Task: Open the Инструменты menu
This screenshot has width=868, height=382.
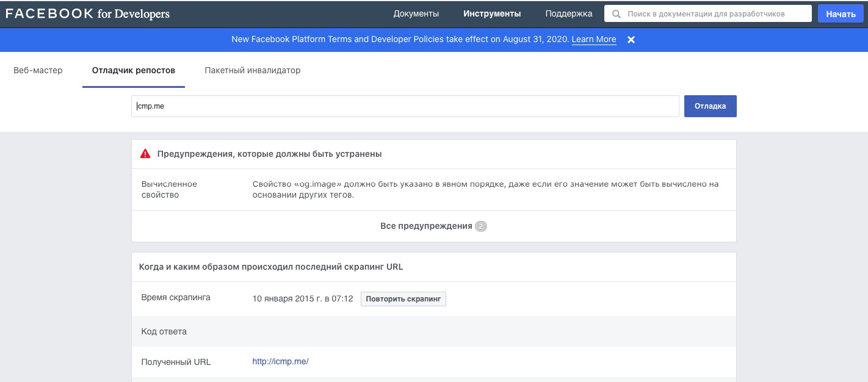Action: pos(492,13)
